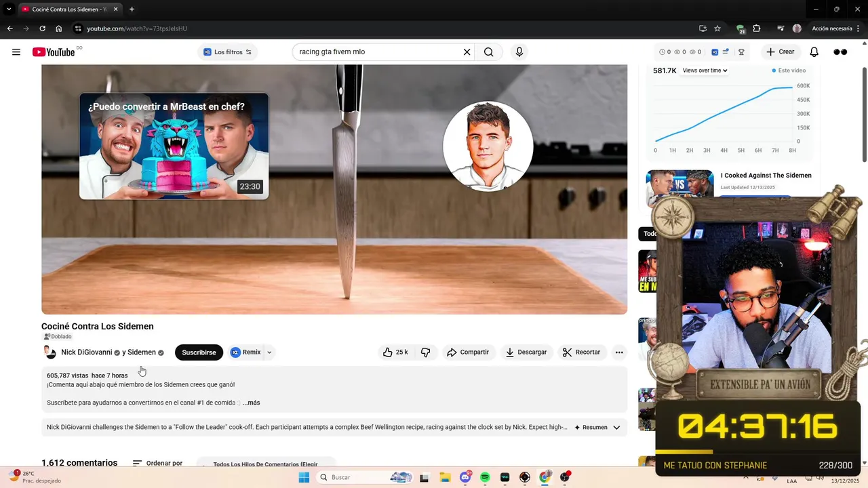The image size is (868, 488).
Task: Select the Cociné Contra Los Sidemen tab
Action: click(68, 9)
